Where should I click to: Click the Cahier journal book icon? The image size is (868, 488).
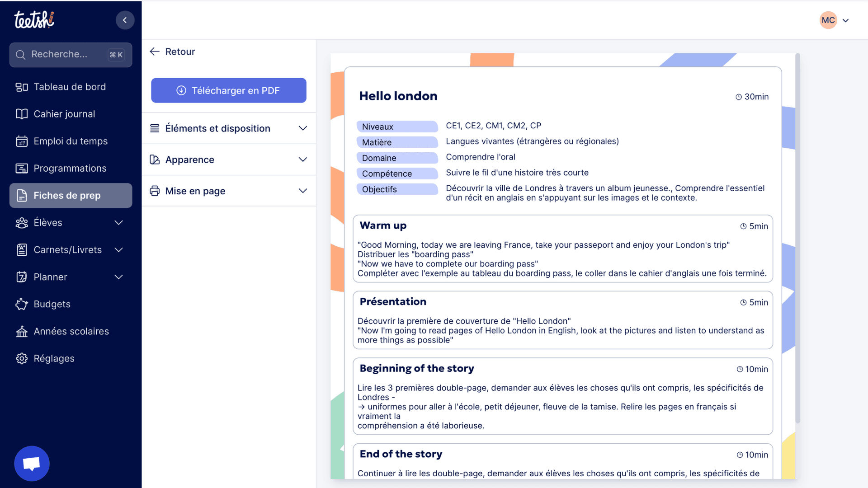click(21, 114)
